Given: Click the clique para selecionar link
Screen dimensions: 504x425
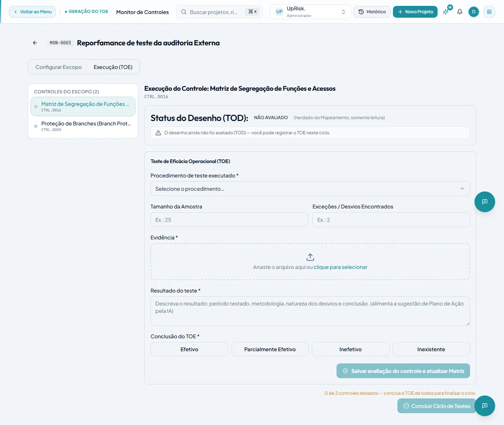Looking at the screenshot, I should tap(341, 267).
